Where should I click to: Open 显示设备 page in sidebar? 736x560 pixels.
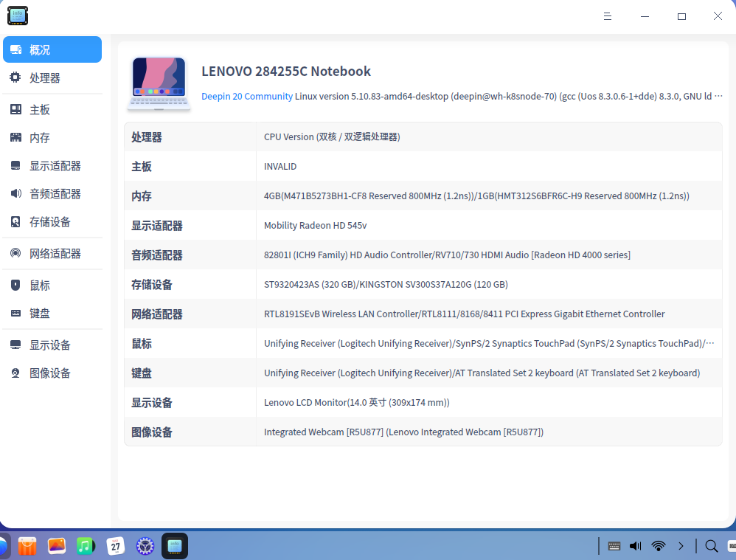coord(52,345)
